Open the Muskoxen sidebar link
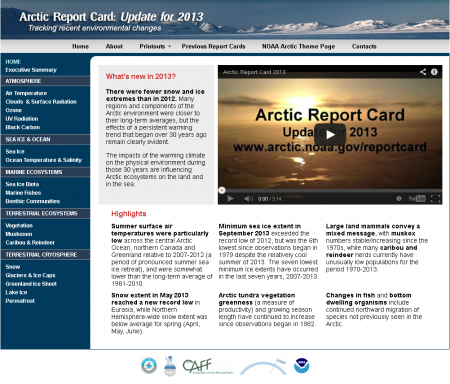This screenshot has width=450, height=384. [19, 234]
